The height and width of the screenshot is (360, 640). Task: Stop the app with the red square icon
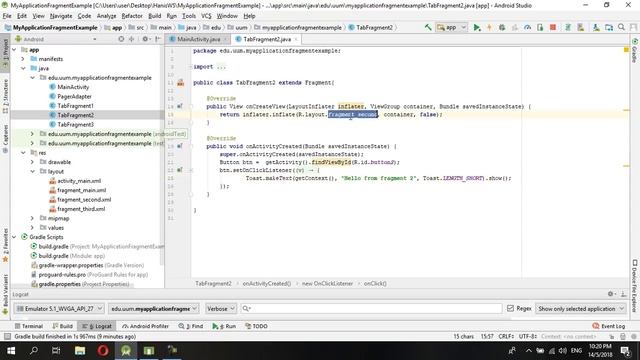click(553, 27)
